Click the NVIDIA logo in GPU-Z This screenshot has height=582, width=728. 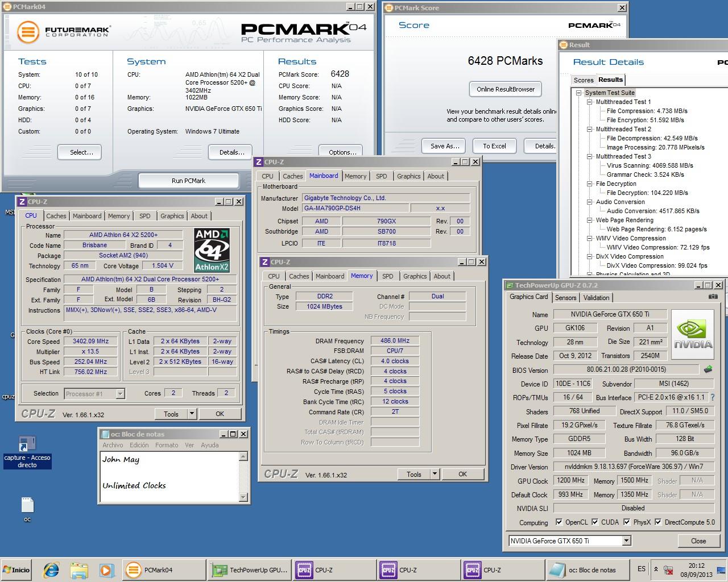pos(693,334)
